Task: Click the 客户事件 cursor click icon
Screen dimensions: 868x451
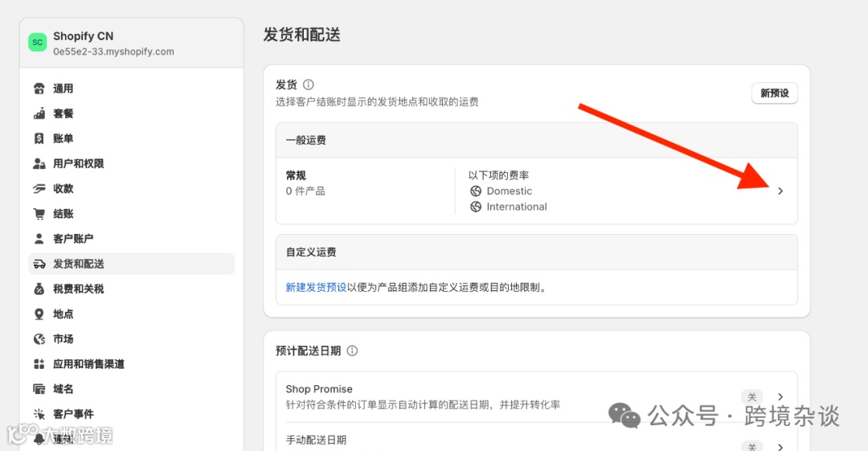Action: [x=39, y=414]
